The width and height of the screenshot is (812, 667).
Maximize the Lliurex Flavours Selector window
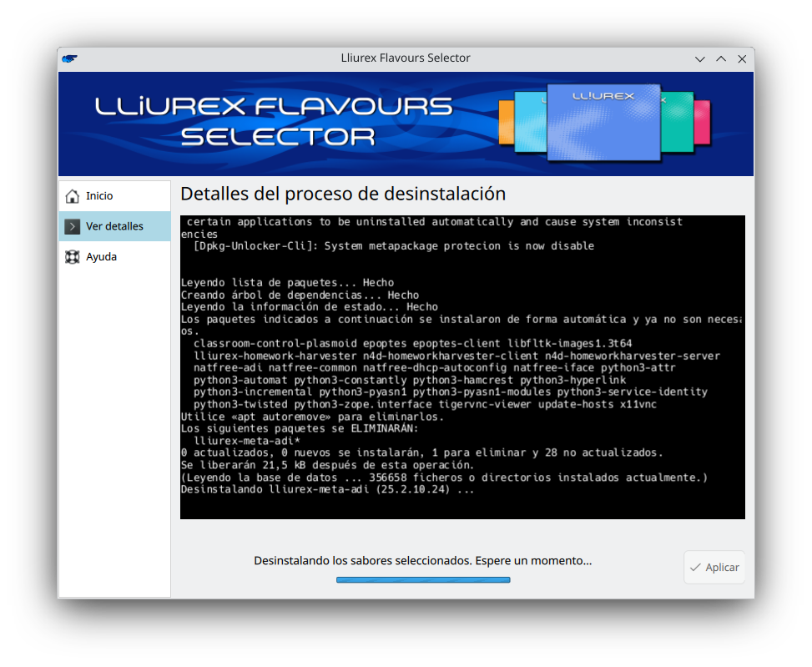721,58
